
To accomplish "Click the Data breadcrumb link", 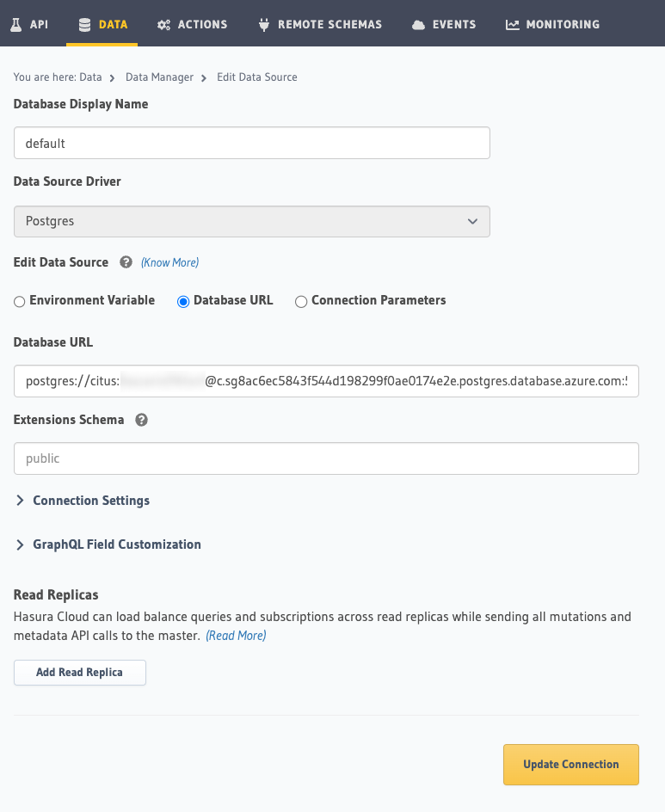I will pos(90,77).
